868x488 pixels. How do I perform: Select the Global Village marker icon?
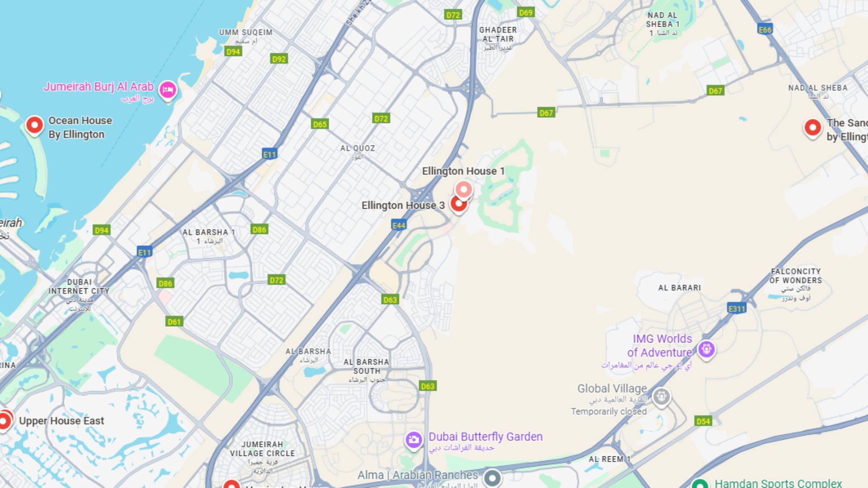(661, 398)
